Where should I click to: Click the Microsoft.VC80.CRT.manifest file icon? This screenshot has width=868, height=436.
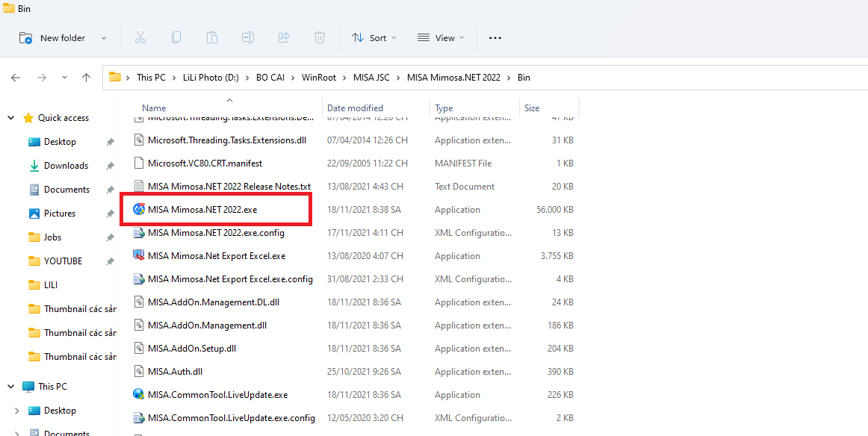pyautogui.click(x=138, y=163)
